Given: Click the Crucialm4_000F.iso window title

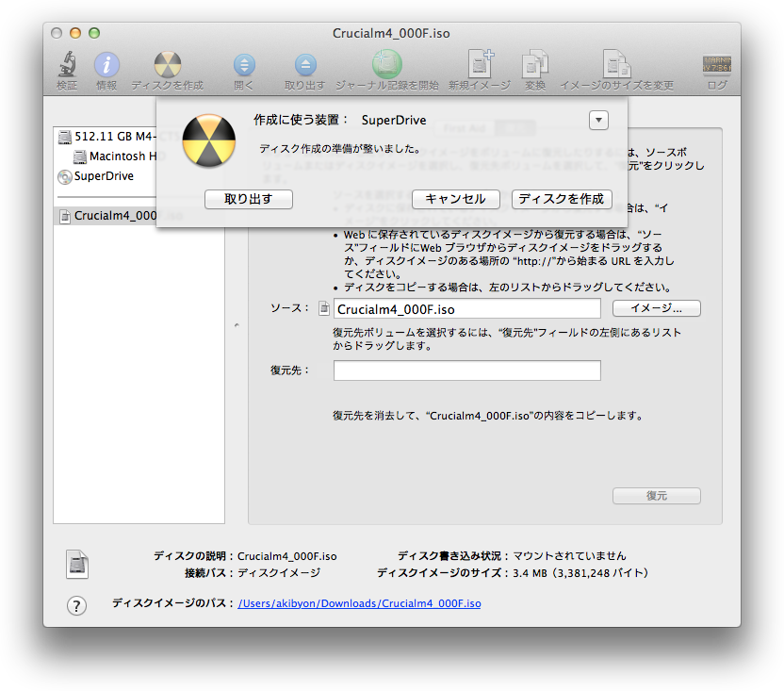Looking at the screenshot, I should 391,34.
